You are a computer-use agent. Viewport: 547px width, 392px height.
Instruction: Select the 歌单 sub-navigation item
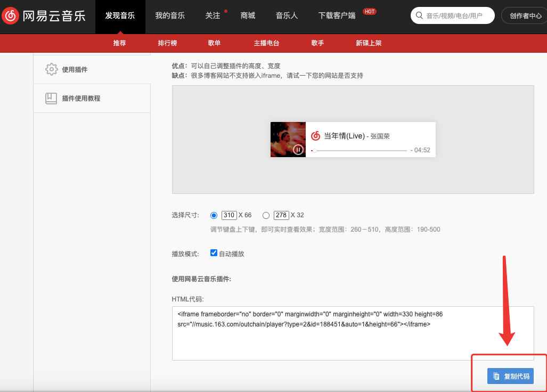click(x=214, y=43)
